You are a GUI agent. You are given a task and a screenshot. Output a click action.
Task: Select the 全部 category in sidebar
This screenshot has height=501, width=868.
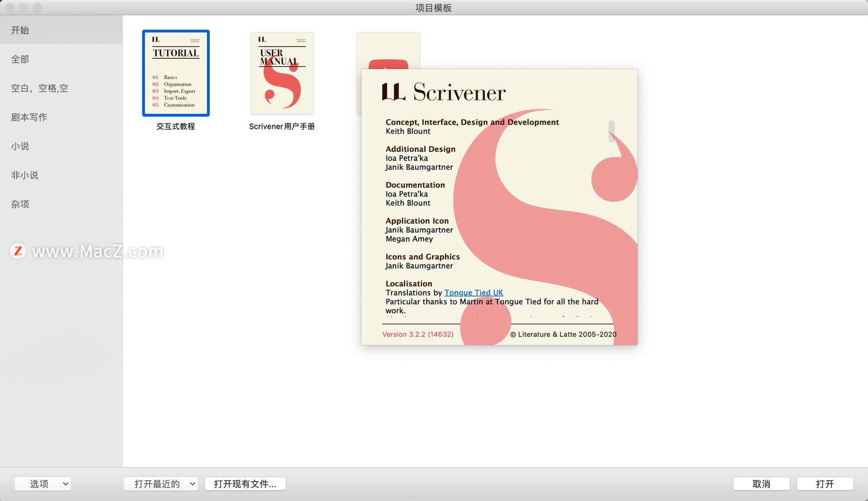click(x=61, y=59)
